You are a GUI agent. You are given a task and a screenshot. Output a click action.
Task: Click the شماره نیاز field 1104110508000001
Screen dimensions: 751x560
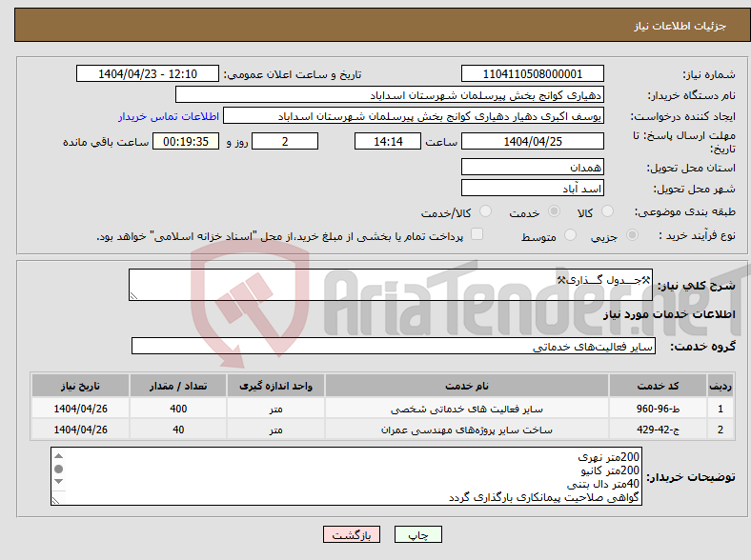coord(532,73)
